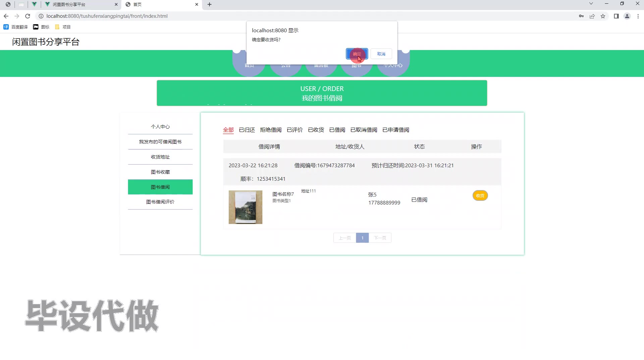Close the 闲置图书分享平台 tab
This screenshot has height=360, width=644.
click(116, 4)
